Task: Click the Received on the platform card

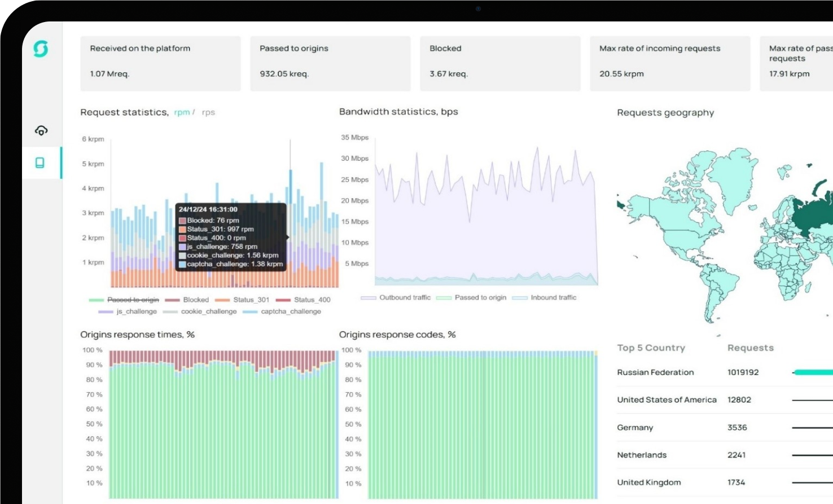Action: (x=161, y=64)
